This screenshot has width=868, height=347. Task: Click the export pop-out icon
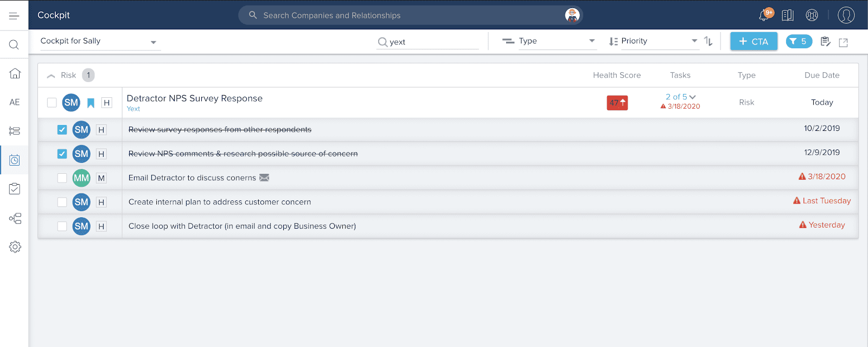843,42
